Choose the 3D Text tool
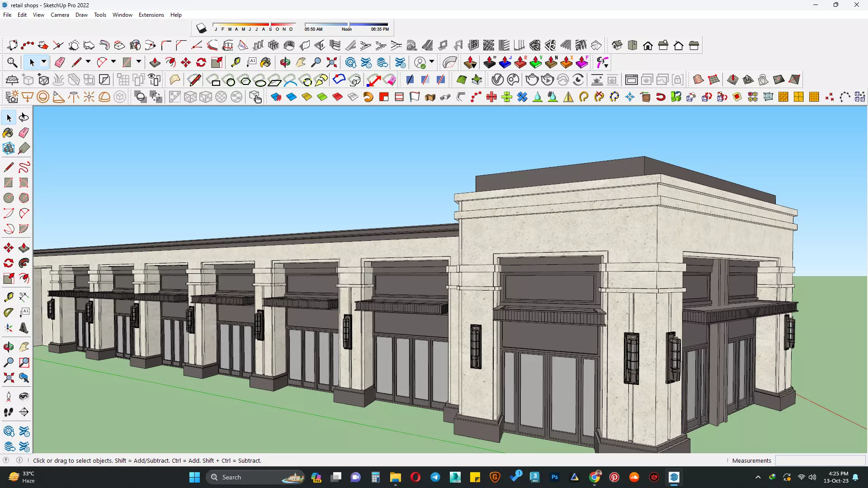Image resolution: width=868 pixels, height=488 pixels. click(24, 328)
